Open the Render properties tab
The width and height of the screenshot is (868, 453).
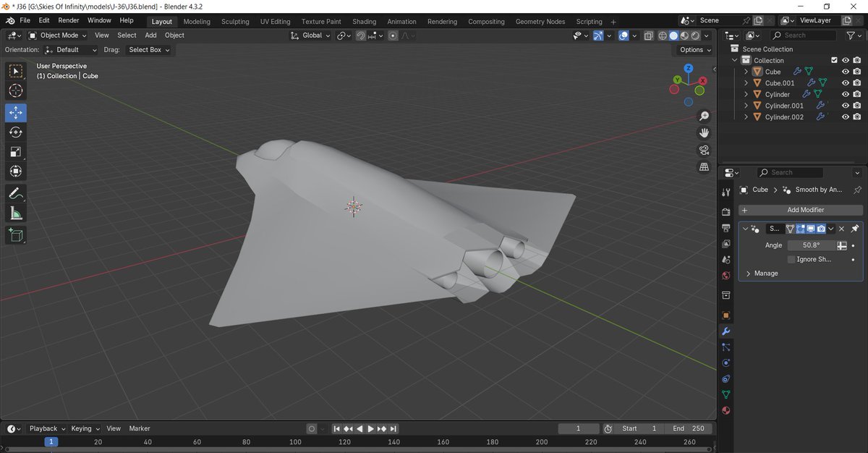[x=726, y=211]
